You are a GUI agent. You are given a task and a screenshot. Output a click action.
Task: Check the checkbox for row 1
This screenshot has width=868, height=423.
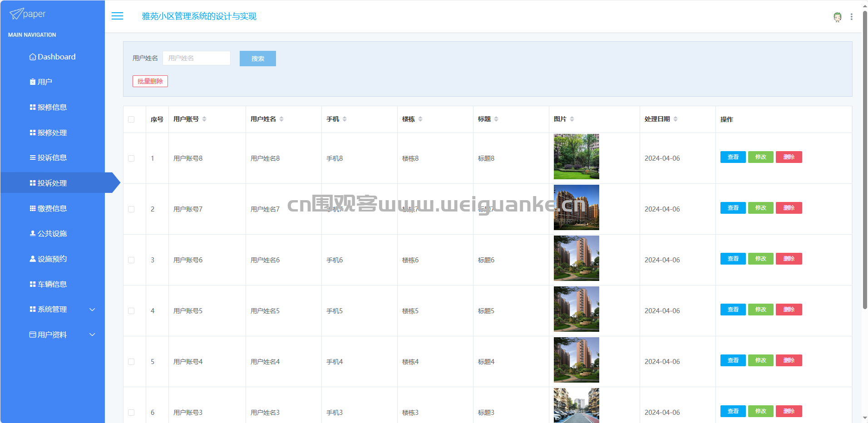click(131, 158)
